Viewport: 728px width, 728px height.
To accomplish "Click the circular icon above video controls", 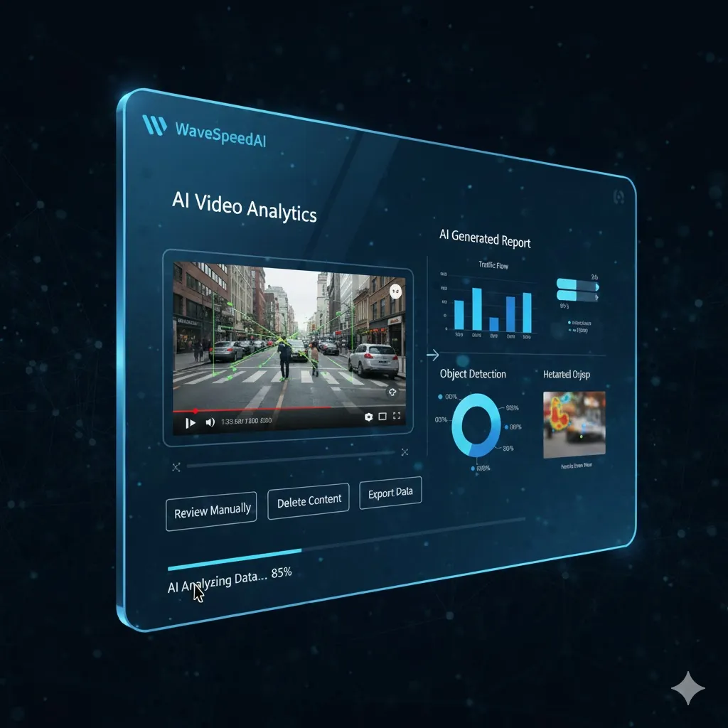I will tap(392, 392).
